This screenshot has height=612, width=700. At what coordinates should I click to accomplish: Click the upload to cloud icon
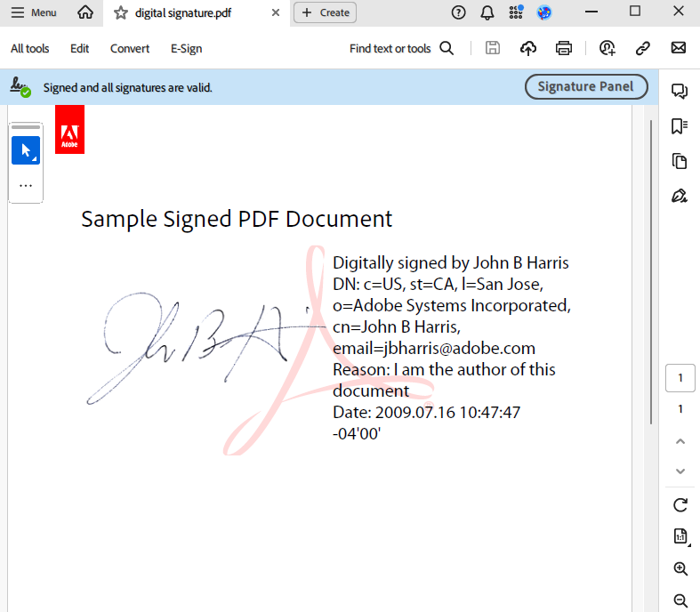[x=528, y=48]
